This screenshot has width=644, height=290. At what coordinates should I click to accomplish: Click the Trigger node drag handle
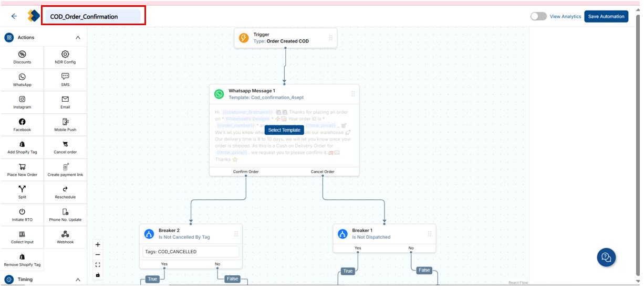[331, 38]
